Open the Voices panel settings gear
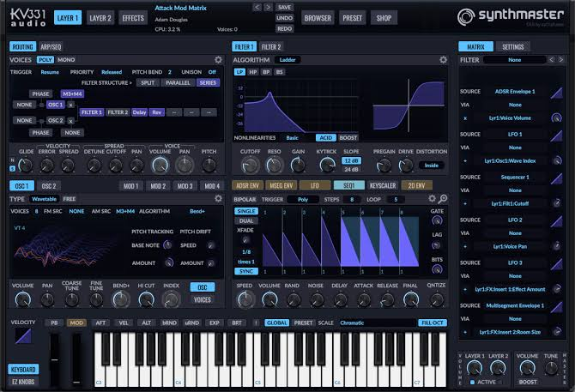Viewport: 575px width, 392px height. pyautogui.click(x=218, y=60)
